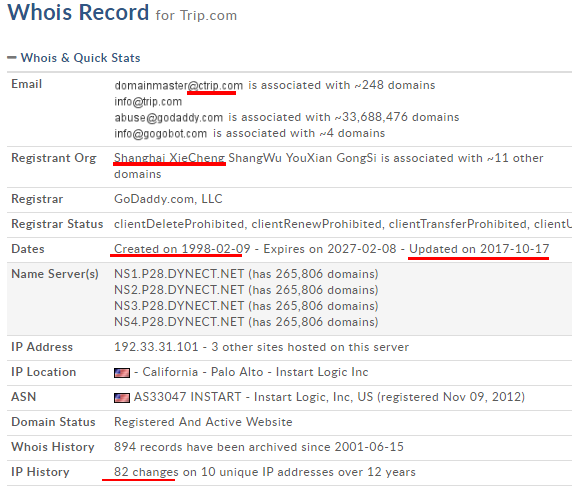
Task: Click the AS33047 INSTART ASN text
Action: click(x=188, y=396)
